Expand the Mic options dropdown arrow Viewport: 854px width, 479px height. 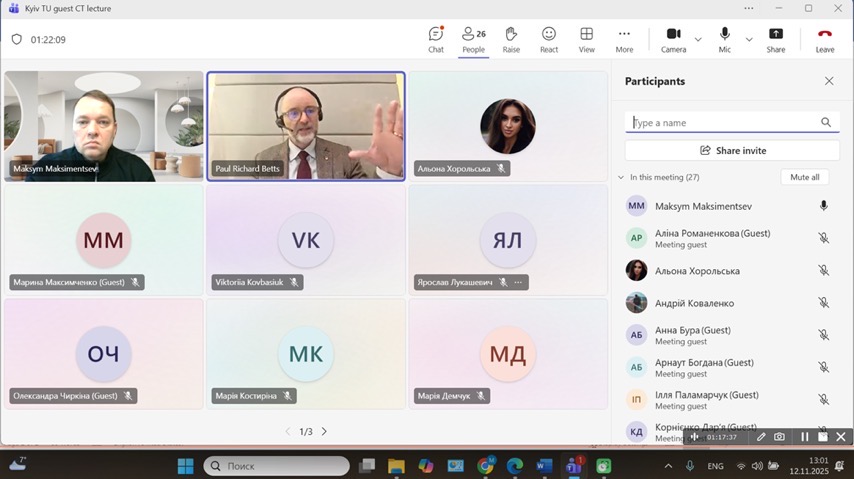click(x=746, y=40)
